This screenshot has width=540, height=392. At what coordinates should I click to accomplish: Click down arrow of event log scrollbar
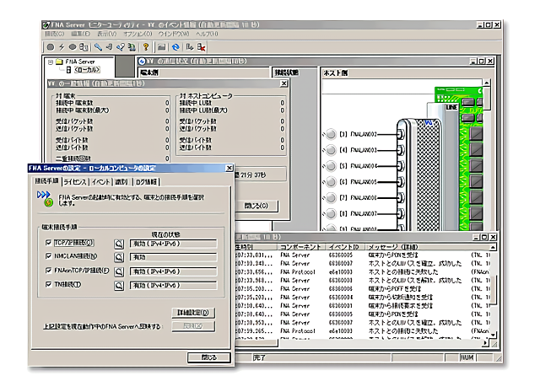coord(493,336)
